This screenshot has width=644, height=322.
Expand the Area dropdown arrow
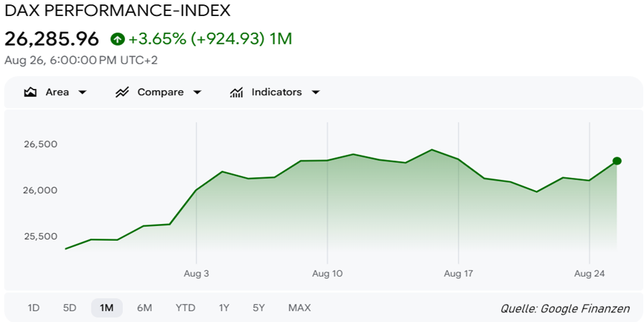(82, 92)
